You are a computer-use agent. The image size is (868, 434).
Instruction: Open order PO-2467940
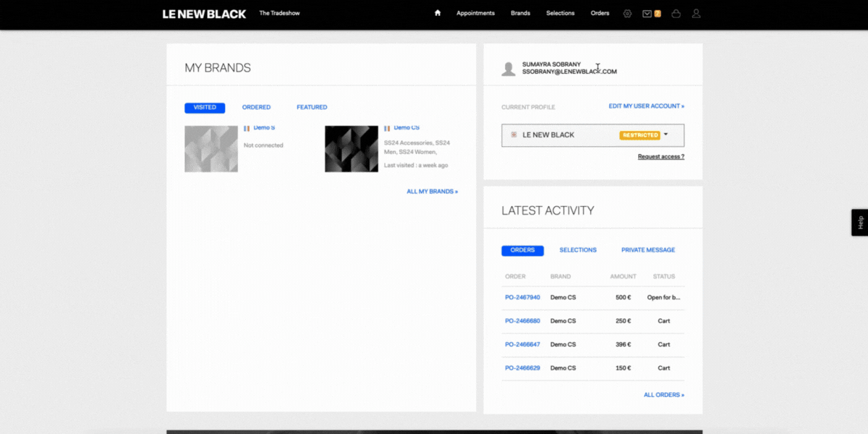tap(522, 297)
